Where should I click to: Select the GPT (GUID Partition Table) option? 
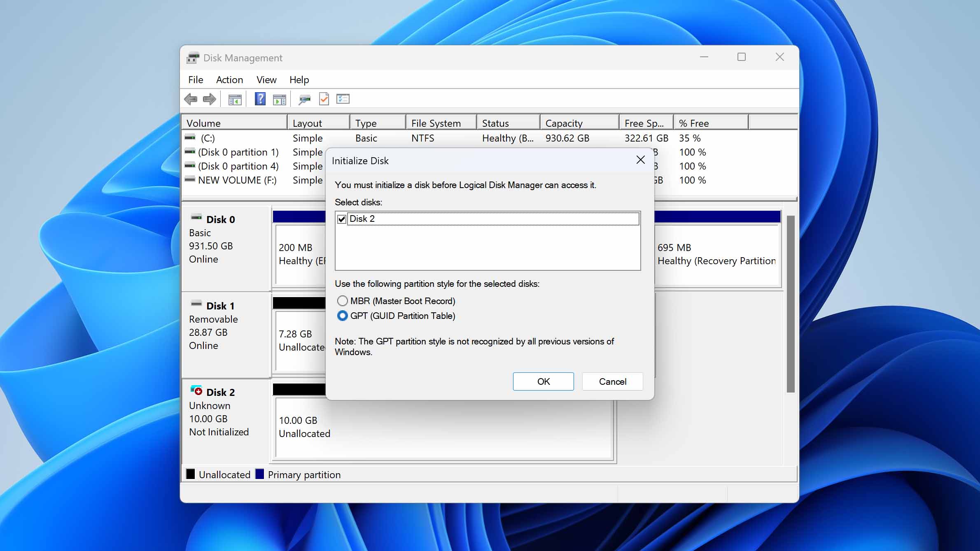pyautogui.click(x=342, y=316)
